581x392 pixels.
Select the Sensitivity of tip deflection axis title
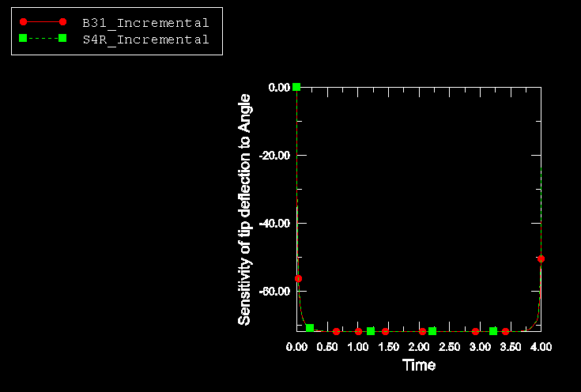coord(244,209)
